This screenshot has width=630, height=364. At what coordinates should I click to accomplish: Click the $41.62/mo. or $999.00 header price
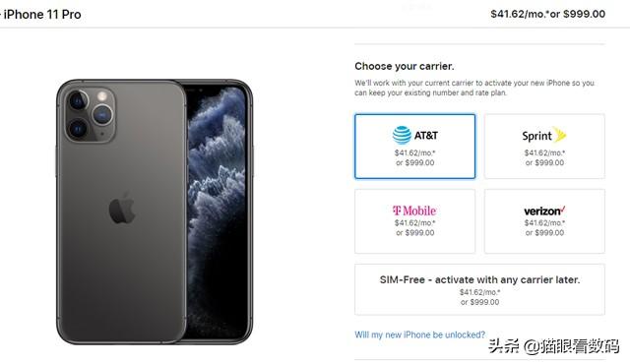tap(547, 14)
